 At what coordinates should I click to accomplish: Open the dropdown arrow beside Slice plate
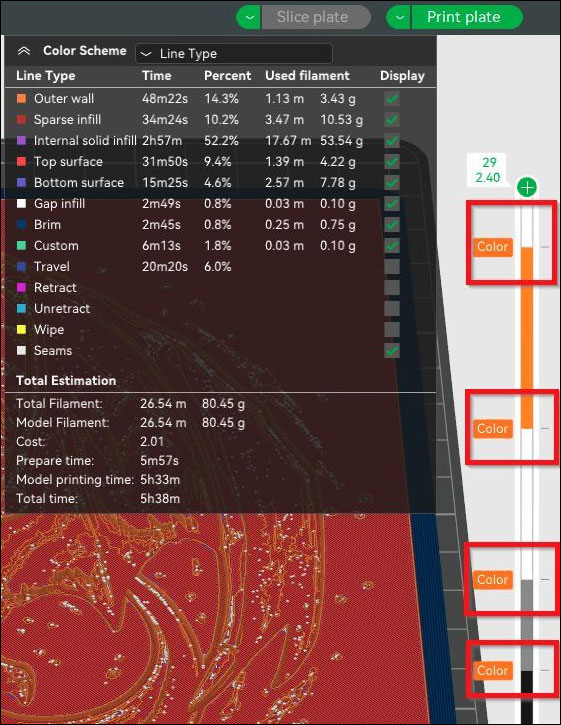(249, 18)
